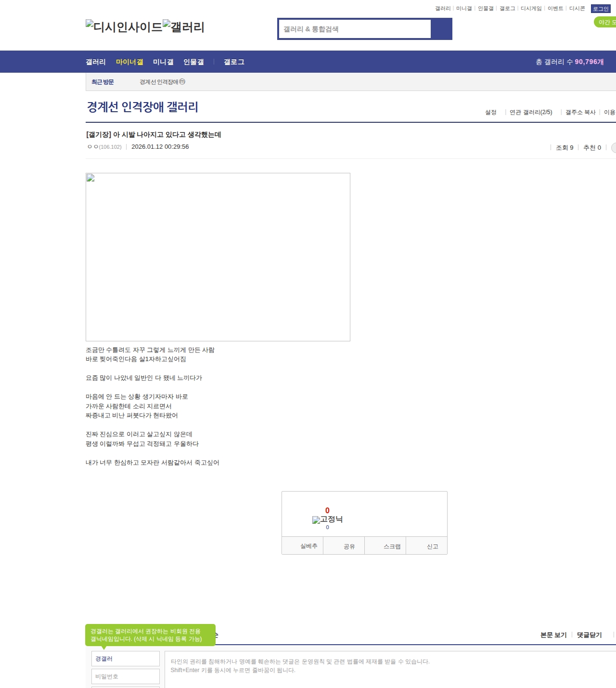Select 갤러리 in the blue navigation bar

[96, 62]
